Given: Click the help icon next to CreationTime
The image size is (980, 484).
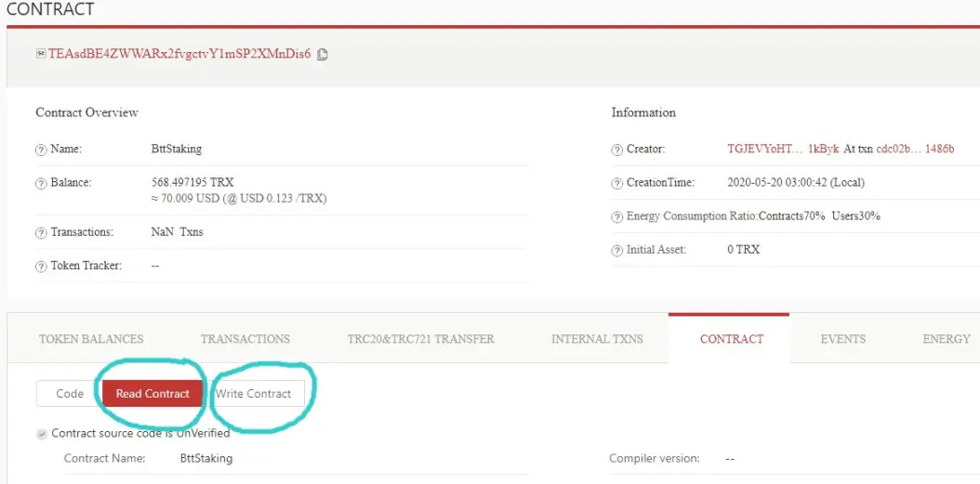Looking at the screenshot, I should click(x=616, y=184).
